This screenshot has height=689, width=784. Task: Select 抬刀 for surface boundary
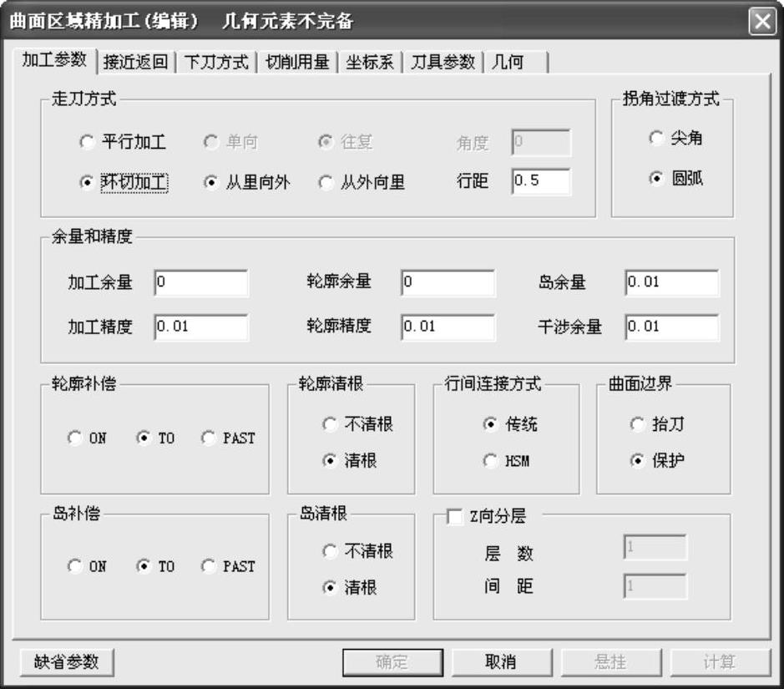(638, 424)
